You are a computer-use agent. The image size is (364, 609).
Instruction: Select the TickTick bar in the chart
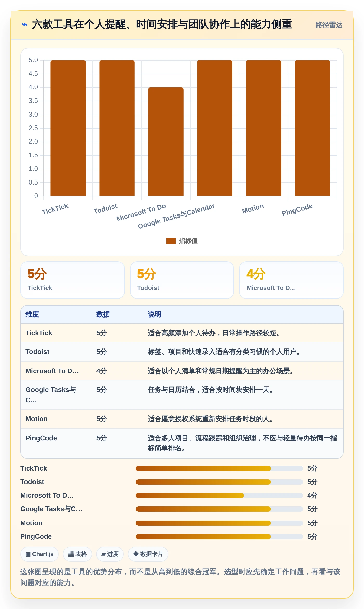(x=68, y=128)
